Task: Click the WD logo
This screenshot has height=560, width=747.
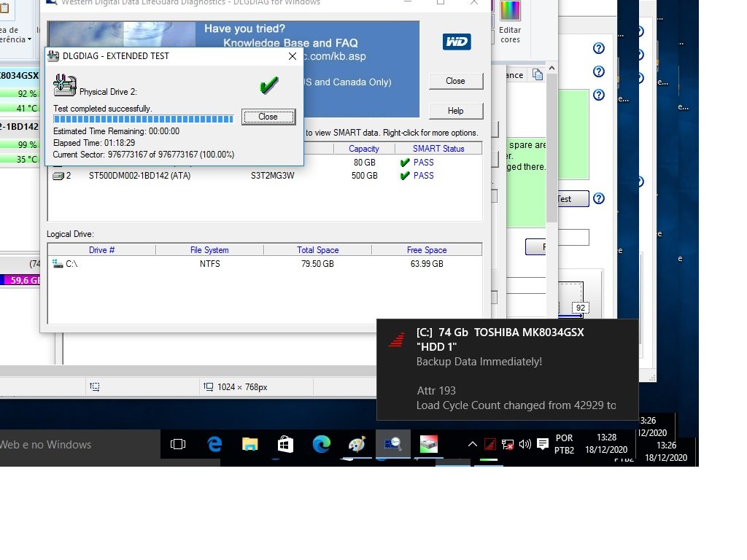Action: tap(456, 42)
